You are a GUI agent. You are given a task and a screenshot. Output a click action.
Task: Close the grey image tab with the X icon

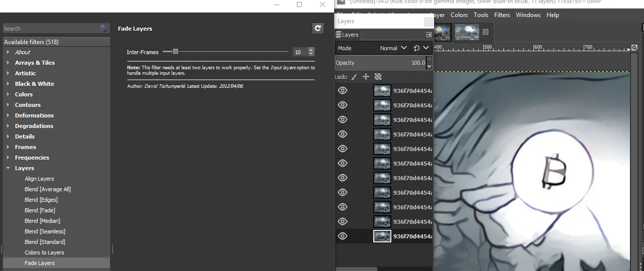(486, 32)
